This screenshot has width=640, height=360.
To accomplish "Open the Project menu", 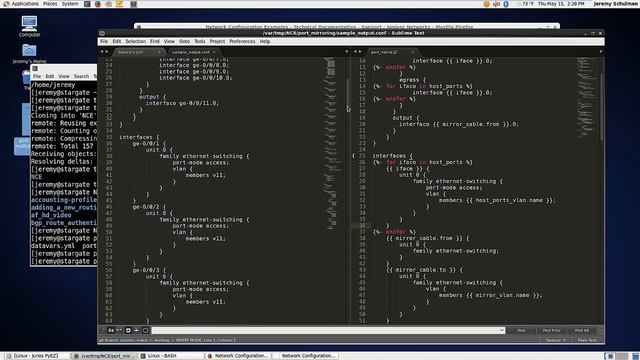I will pyautogui.click(x=217, y=41).
